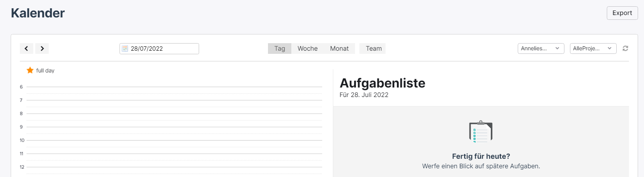Click the orange full day star icon
644x177 pixels.
tap(30, 70)
